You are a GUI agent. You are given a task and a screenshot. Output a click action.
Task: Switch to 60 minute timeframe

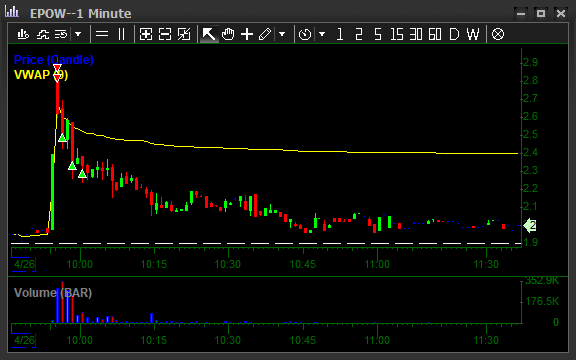435,34
